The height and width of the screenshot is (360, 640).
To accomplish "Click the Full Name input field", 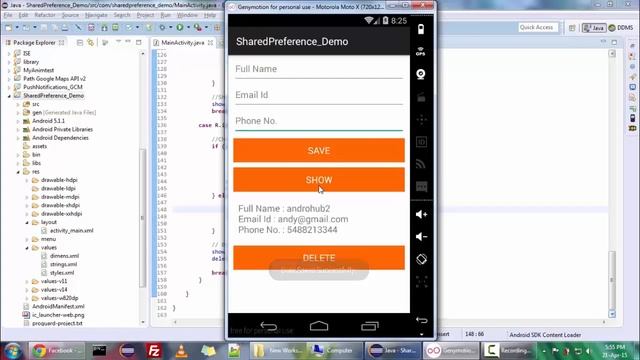I will [x=319, y=69].
